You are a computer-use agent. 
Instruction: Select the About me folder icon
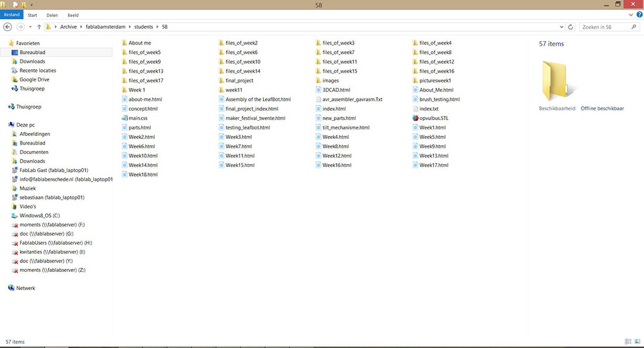click(x=125, y=43)
